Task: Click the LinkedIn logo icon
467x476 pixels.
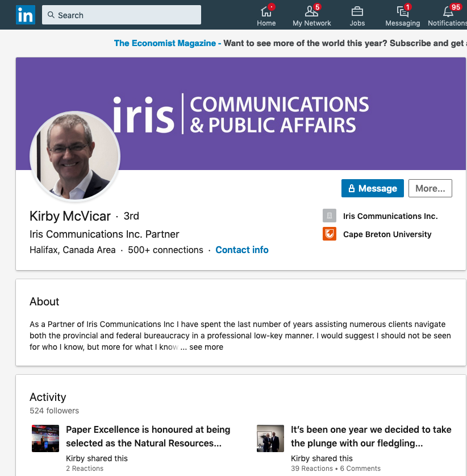Action: point(25,15)
